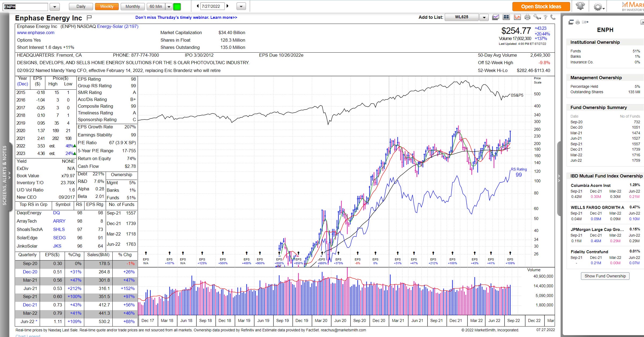Select the 60 Min intraday period

click(x=156, y=6)
